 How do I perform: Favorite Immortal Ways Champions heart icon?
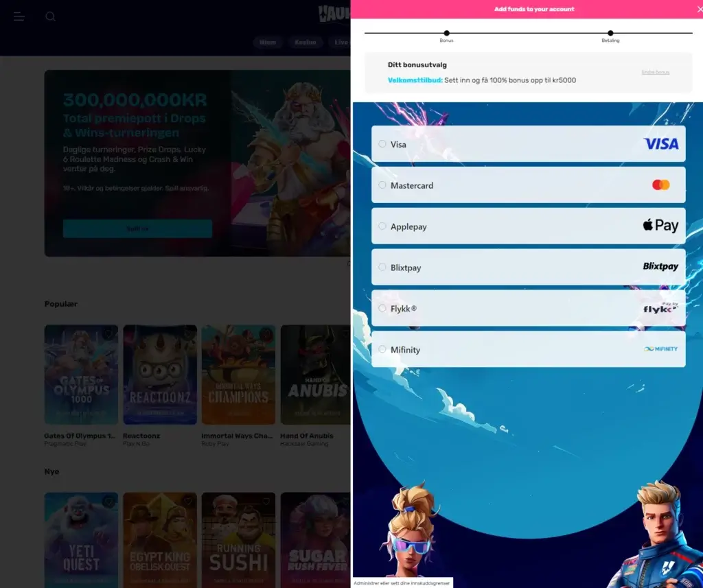[x=266, y=334]
